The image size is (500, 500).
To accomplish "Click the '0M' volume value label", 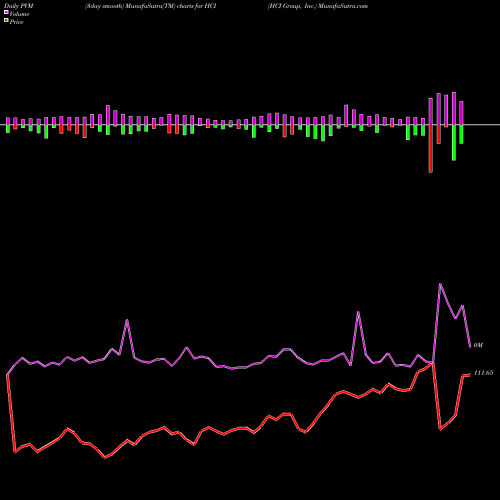I will 478,345.
